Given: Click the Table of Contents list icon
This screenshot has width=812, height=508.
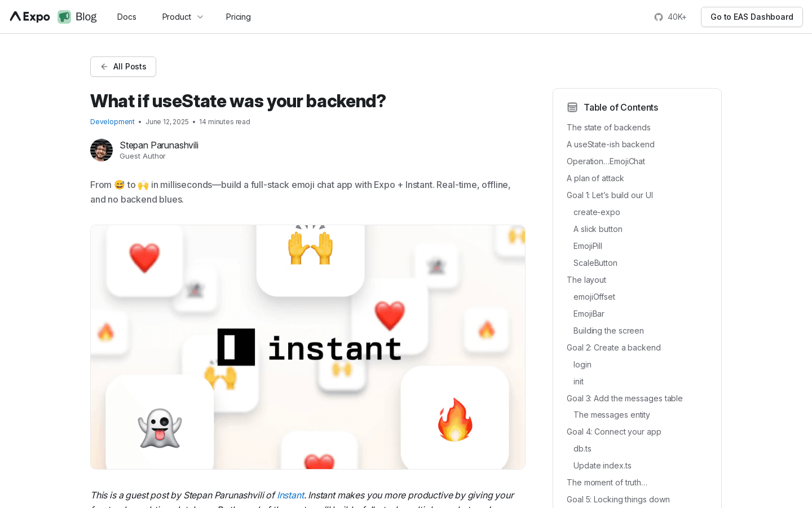Looking at the screenshot, I should pyautogui.click(x=572, y=107).
